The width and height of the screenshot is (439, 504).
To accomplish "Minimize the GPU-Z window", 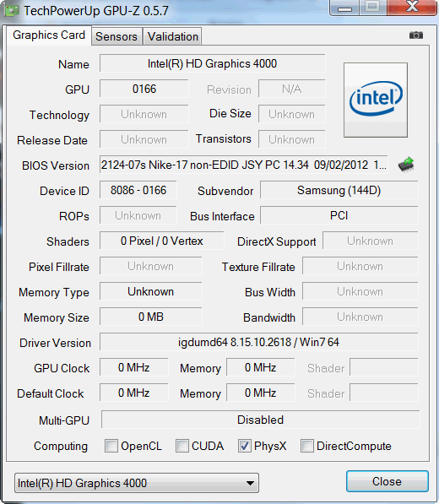I will (344, 8).
